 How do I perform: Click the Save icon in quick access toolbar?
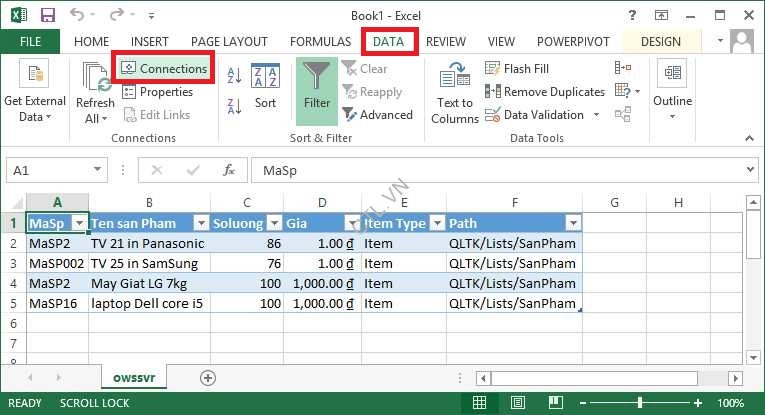pos(47,15)
